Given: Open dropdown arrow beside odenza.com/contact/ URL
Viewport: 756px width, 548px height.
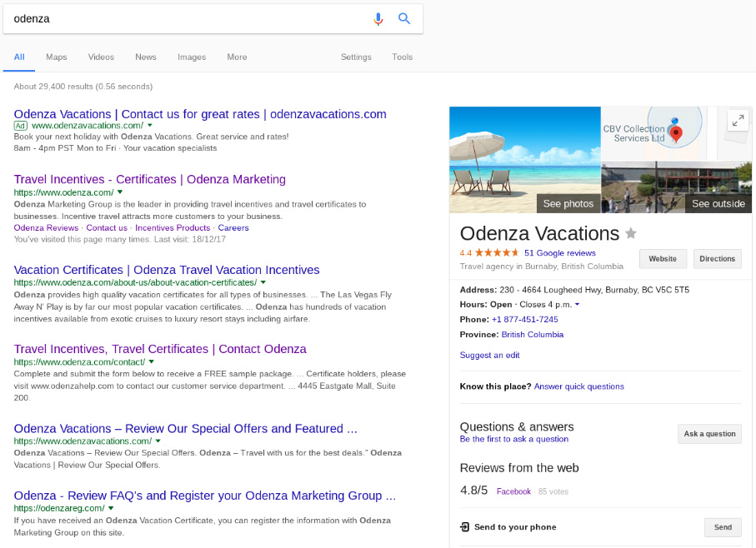Looking at the screenshot, I should (x=152, y=361).
